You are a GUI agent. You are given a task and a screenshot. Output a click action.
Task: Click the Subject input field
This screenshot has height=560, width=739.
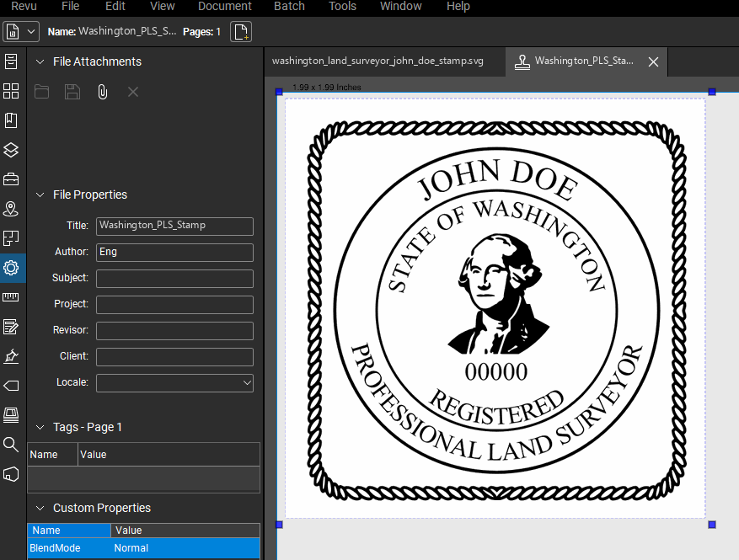click(x=174, y=279)
